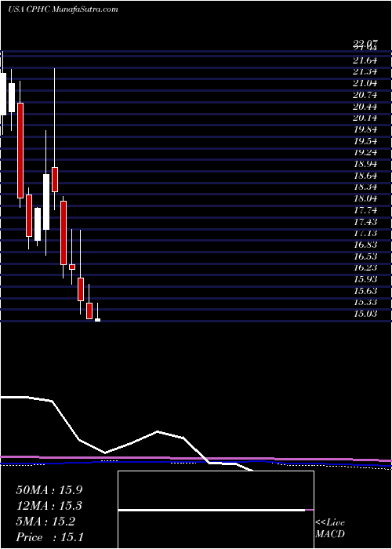Select the small red candle near 16.23
This screenshot has width=392, height=549.
coord(72,267)
